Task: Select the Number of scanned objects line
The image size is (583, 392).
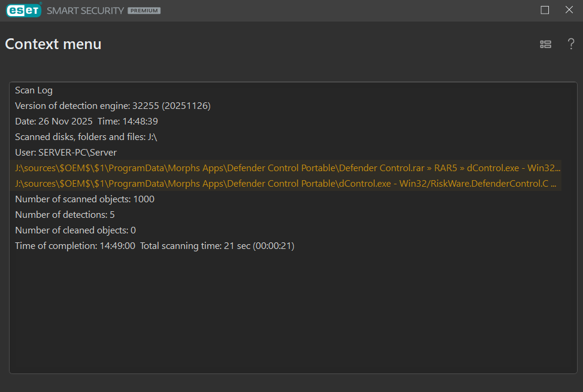Action: pos(84,199)
